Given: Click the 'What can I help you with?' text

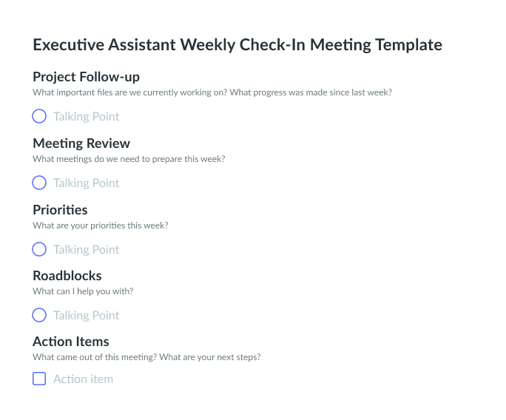Looking at the screenshot, I should tap(83, 291).
